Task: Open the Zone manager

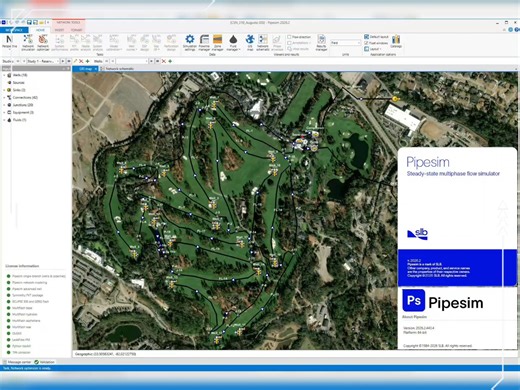Action: [x=217, y=43]
